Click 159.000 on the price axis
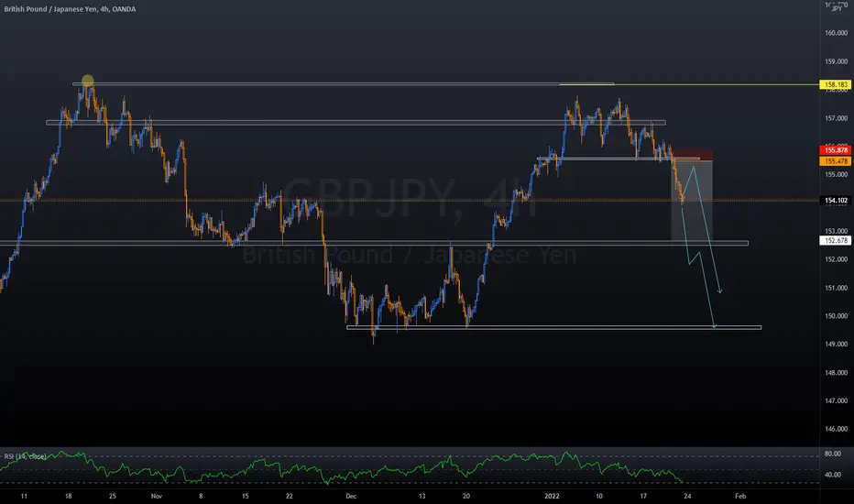This screenshot has height=504, width=854. tap(836, 61)
